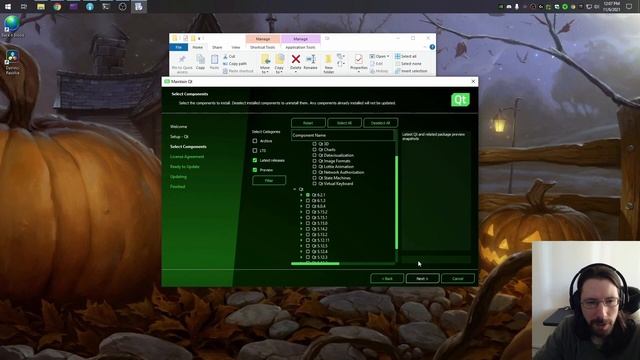Screen dimensions: 640x360
Task: Click the Copy icon in File Explorer ribbon
Action: pos(200,60)
